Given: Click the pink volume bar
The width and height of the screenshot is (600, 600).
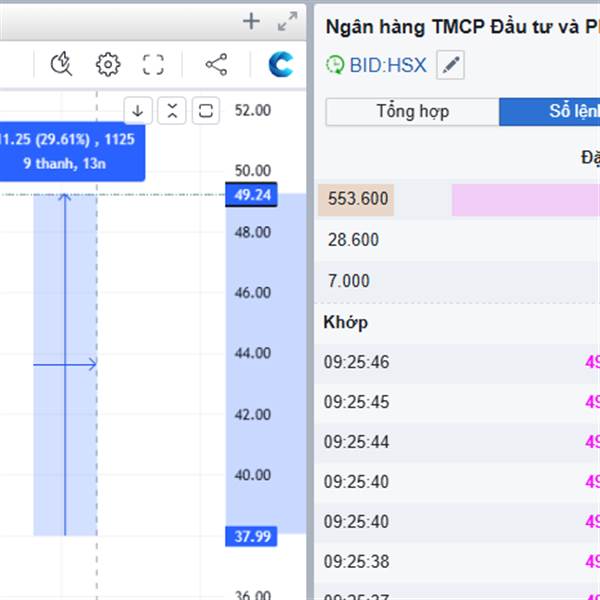Looking at the screenshot, I should point(526,200).
